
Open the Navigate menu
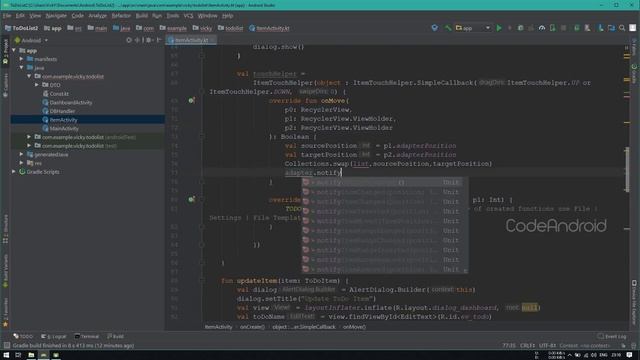(56, 16)
